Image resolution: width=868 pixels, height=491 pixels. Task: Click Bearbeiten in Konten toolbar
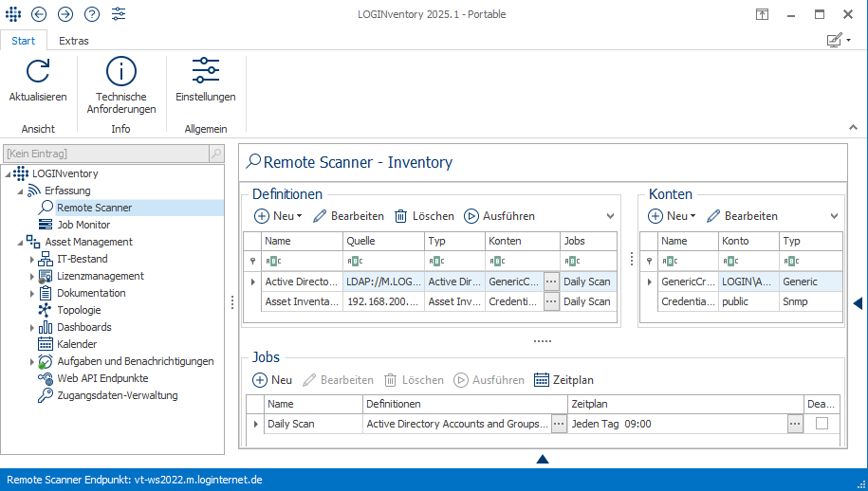[x=742, y=216]
